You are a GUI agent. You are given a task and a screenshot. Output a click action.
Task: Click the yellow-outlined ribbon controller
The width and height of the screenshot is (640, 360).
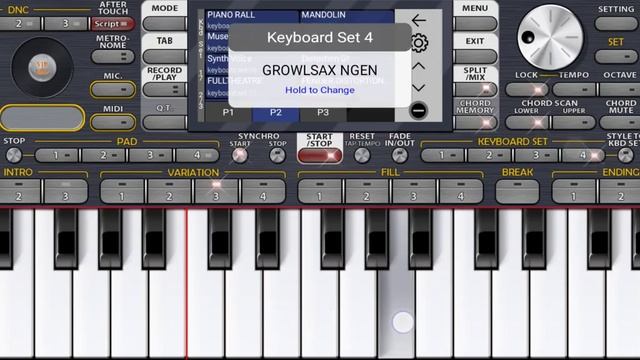[x=42, y=118]
